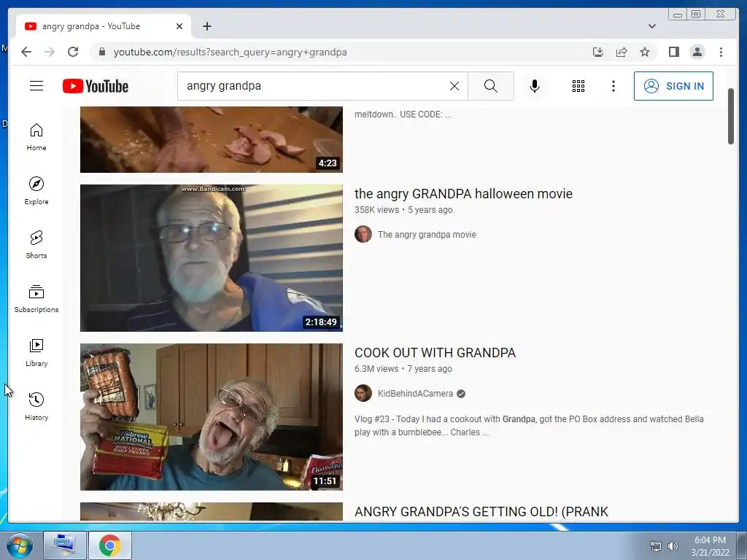Image resolution: width=747 pixels, height=560 pixels.
Task: Open The angry grandpa movie channel
Action: pos(426,234)
